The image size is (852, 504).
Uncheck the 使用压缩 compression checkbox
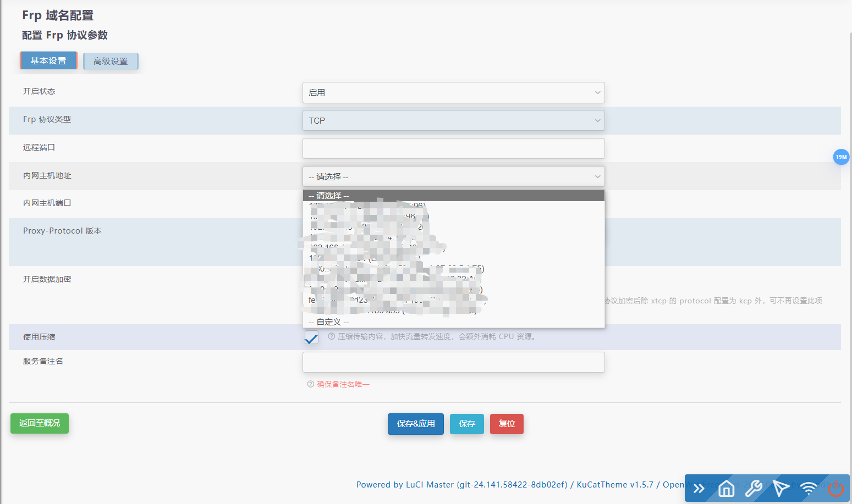311,337
